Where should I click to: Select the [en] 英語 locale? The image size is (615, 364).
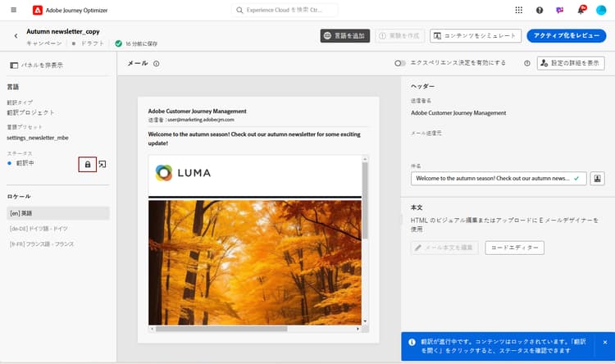tap(58, 213)
